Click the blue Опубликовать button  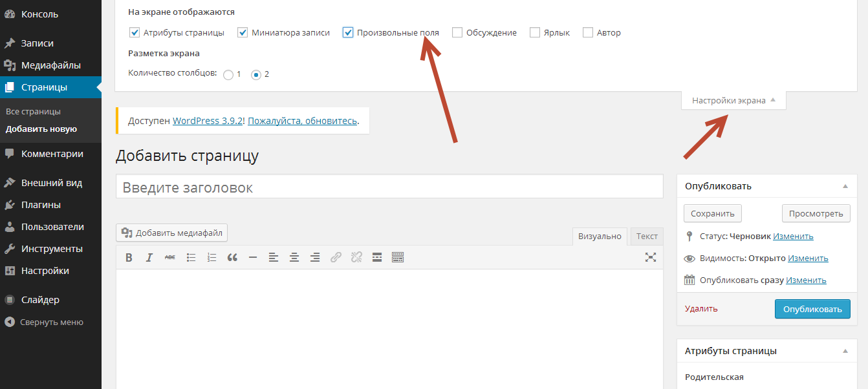pos(812,309)
